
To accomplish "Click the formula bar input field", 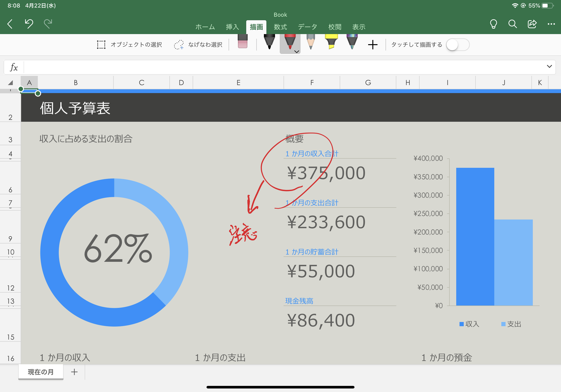I will point(283,67).
